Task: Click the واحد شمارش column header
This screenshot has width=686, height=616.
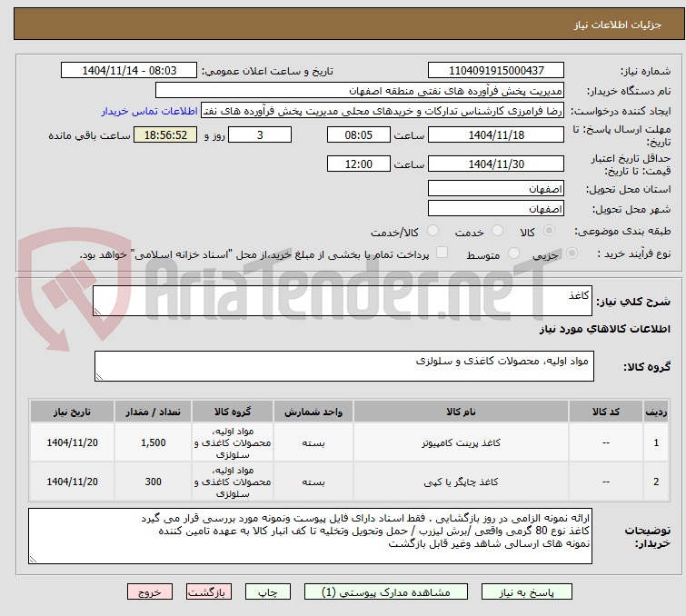Action: click(313, 412)
